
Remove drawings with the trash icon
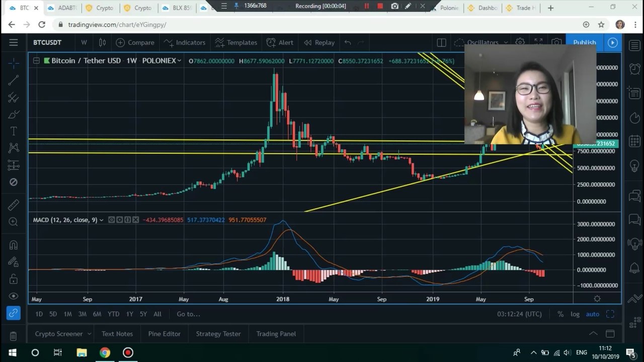tap(14, 336)
